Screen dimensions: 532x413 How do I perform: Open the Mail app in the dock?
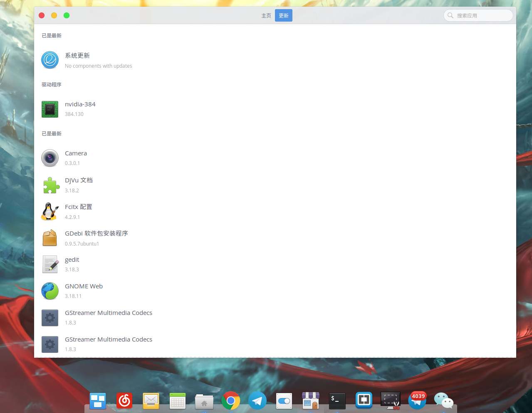[151, 401]
